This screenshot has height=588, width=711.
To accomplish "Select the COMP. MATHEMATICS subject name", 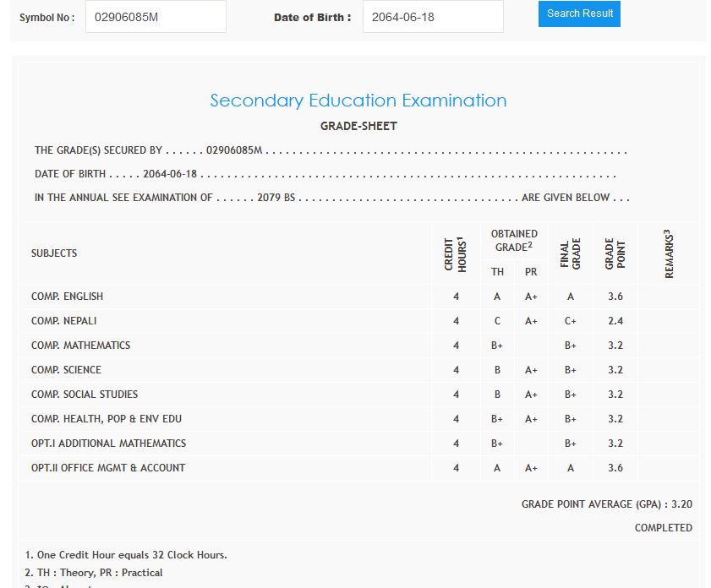I will point(81,346).
